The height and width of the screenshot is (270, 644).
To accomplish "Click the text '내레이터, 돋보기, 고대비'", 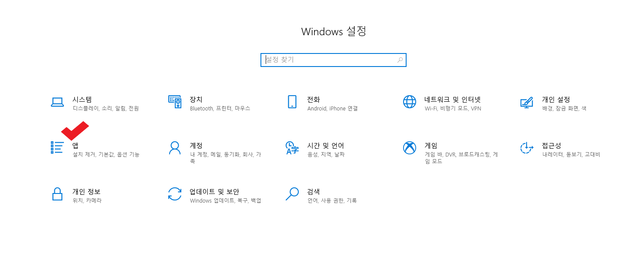I will pyautogui.click(x=571, y=155).
